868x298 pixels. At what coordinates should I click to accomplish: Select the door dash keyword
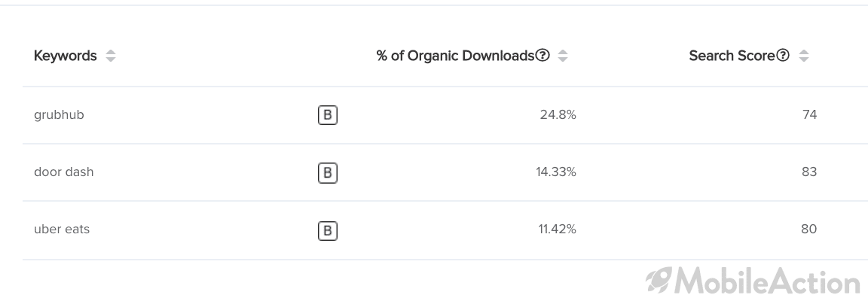[63, 172]
